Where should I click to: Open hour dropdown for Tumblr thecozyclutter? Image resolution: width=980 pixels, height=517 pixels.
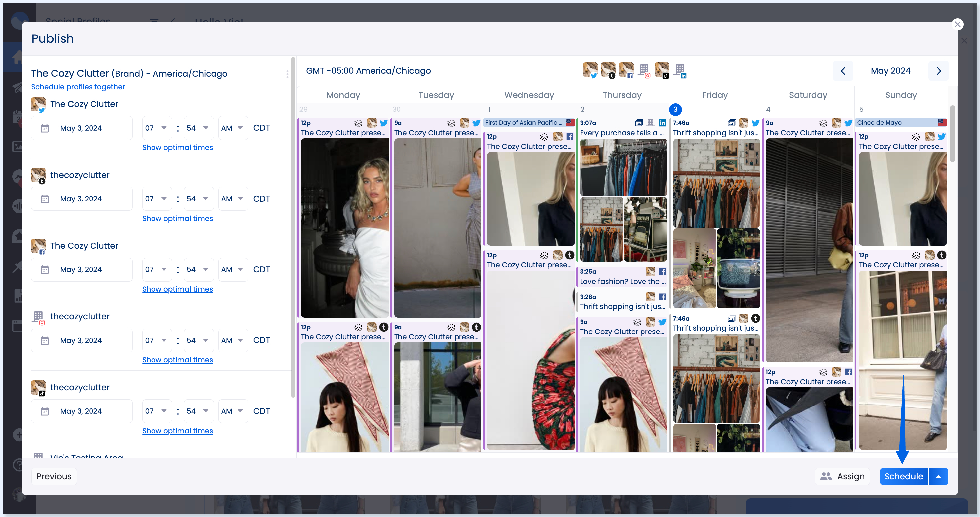(156, 199)
